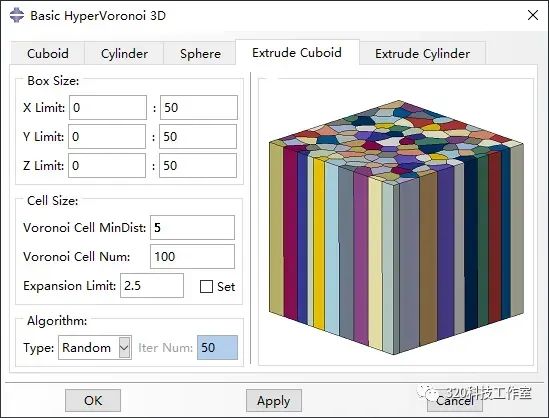Screen dimensions: 549x418
Task: Click the Voronoi Cell MinDist field
Action: (x=193, y=228)
